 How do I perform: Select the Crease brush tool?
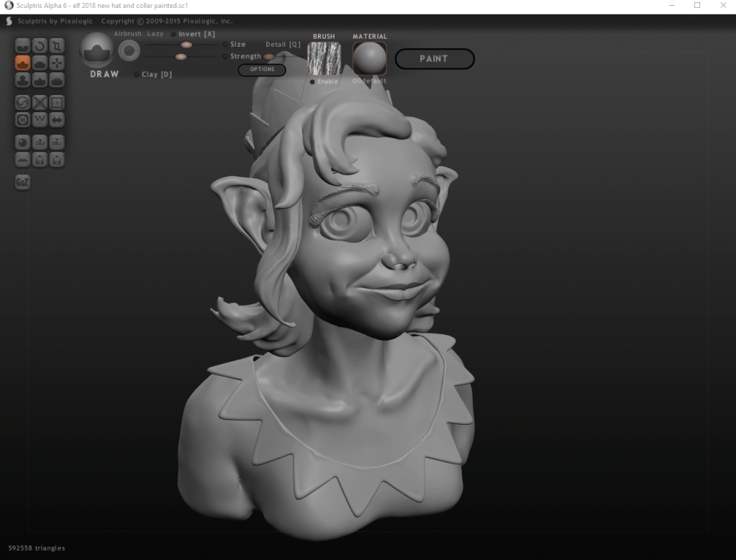click(x=22, y=46)
